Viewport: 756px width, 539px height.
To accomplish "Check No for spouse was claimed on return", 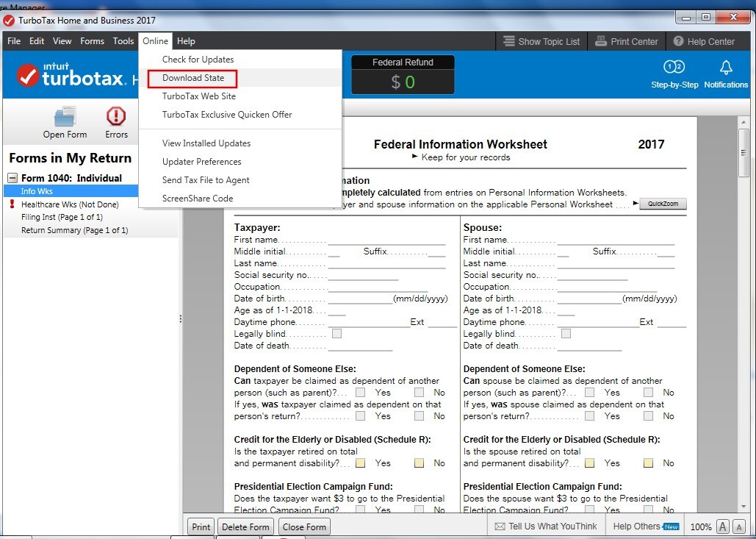I will tap(648, 416).
